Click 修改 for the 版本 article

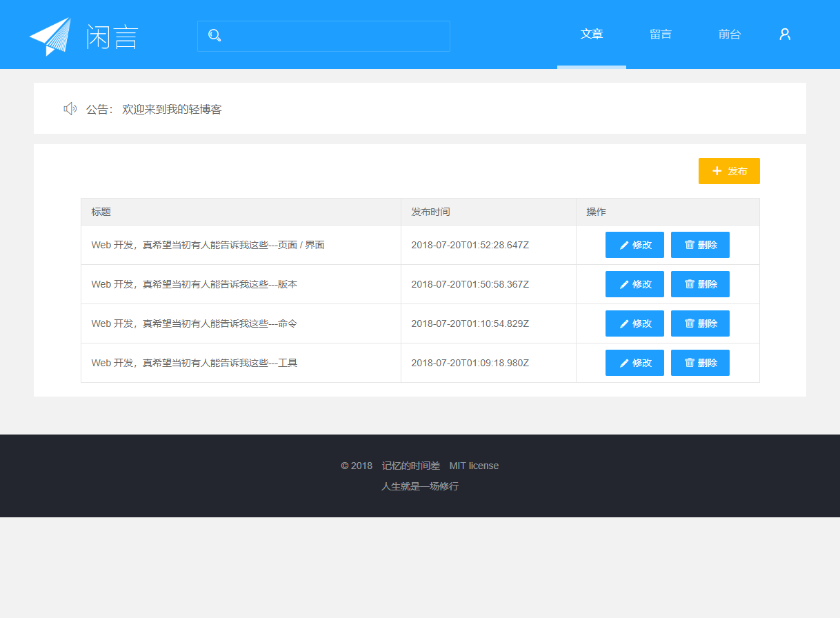[x=634, y=284]
